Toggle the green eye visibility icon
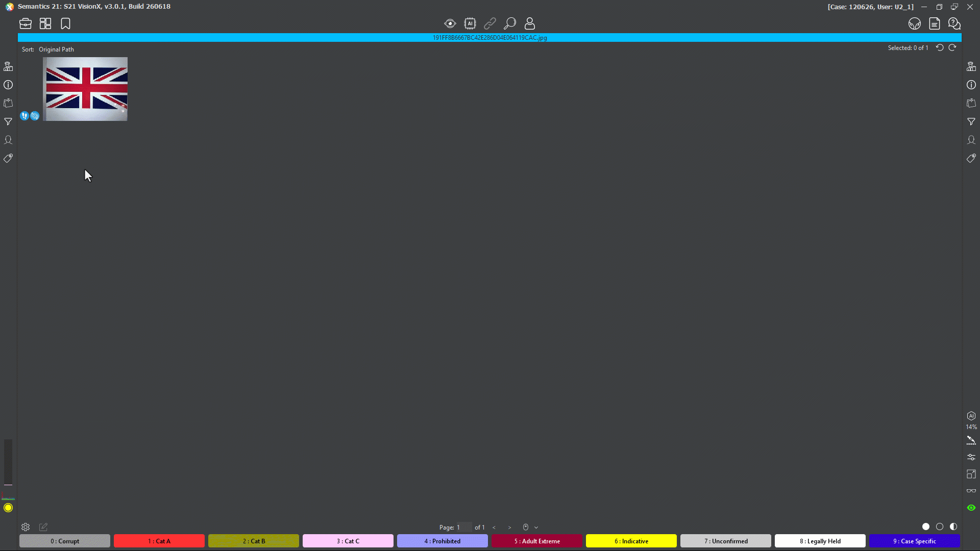980x551 pixels. (971, 508)
